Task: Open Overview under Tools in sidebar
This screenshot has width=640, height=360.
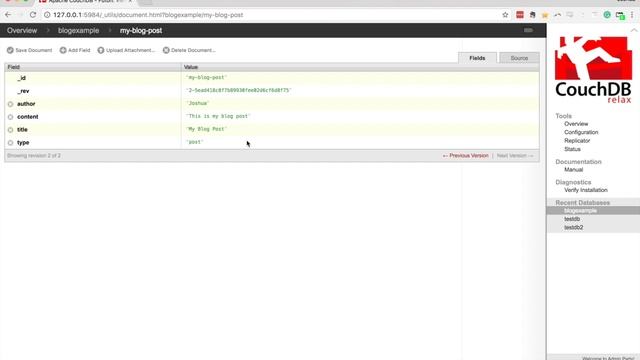Action: 576,124
